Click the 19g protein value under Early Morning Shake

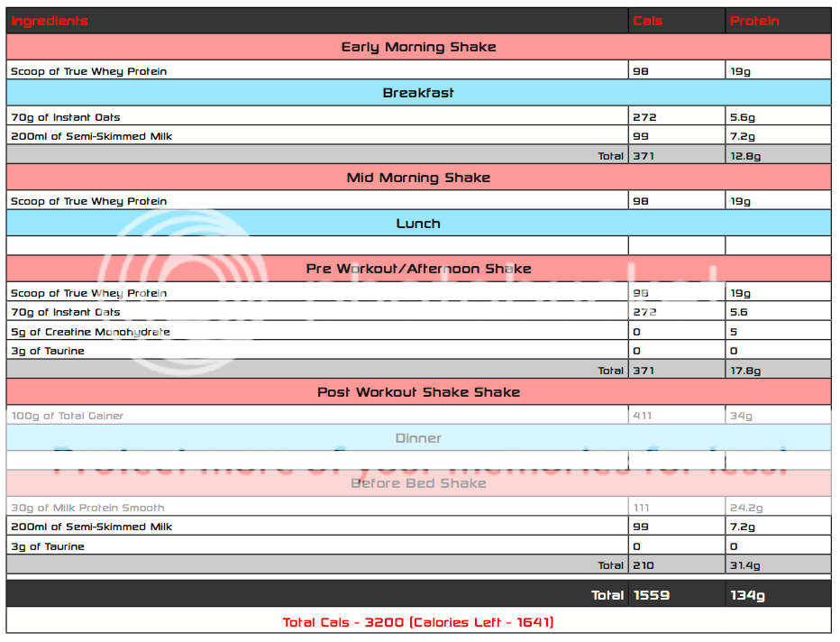(x=740, y=71)
